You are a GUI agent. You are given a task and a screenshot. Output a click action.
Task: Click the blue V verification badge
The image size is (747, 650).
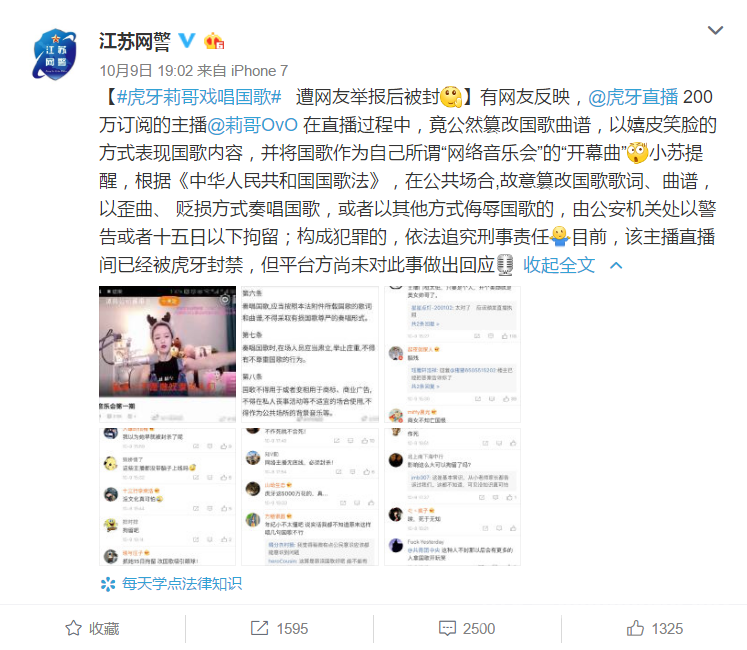(187, 40)
